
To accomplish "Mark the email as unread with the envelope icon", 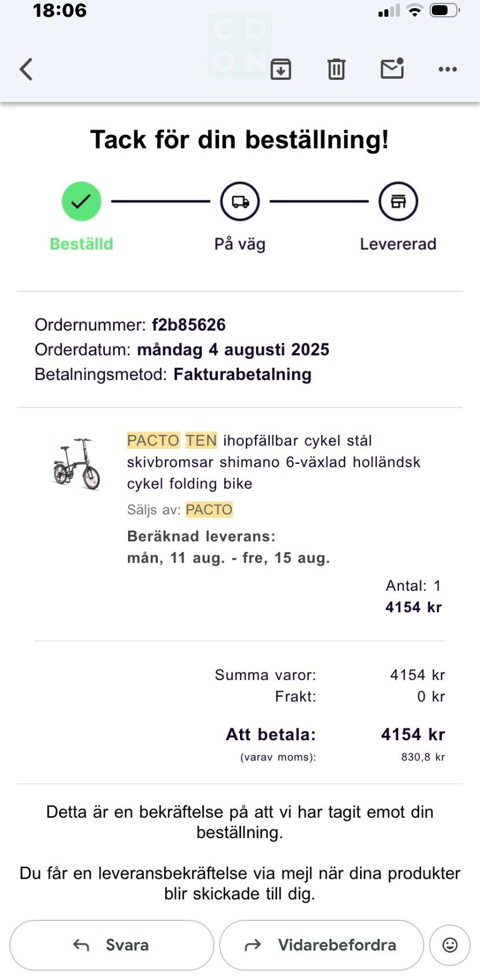I will (x=392, y=68).
